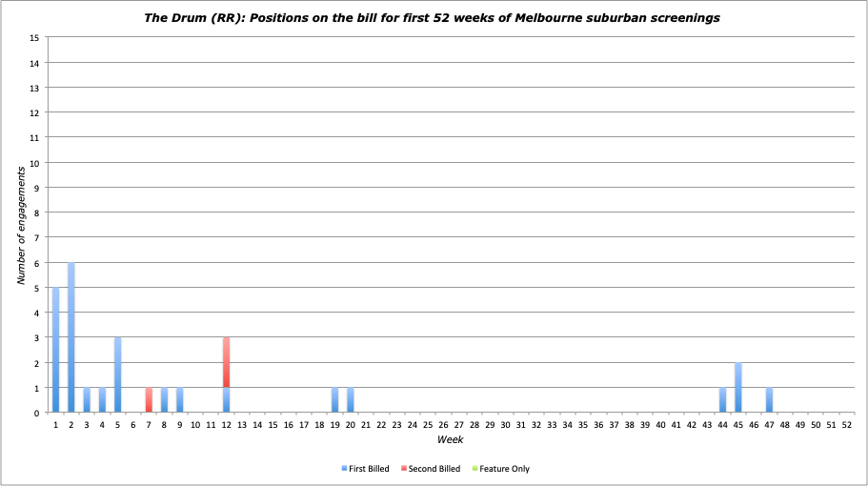Select the red bar at week 7
Image resolution: width=868 pixels, height=486 pixels.
[149, 400]
